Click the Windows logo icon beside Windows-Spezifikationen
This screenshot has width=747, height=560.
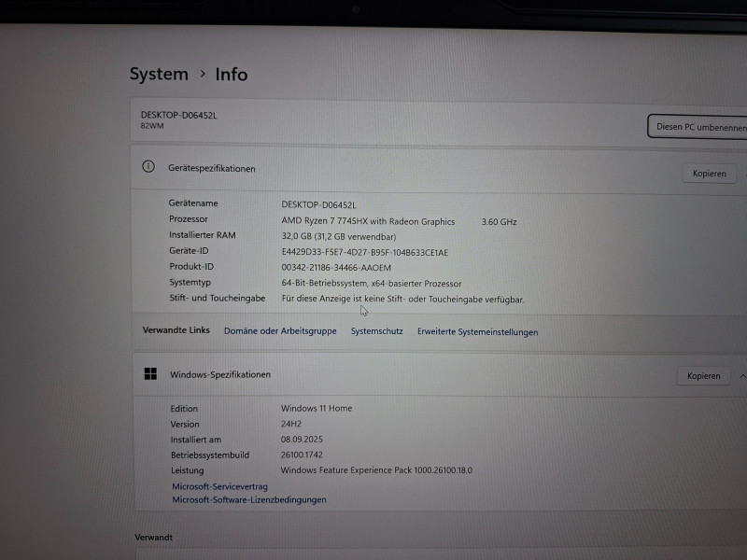pyautogui.click(x=150, y=374)
